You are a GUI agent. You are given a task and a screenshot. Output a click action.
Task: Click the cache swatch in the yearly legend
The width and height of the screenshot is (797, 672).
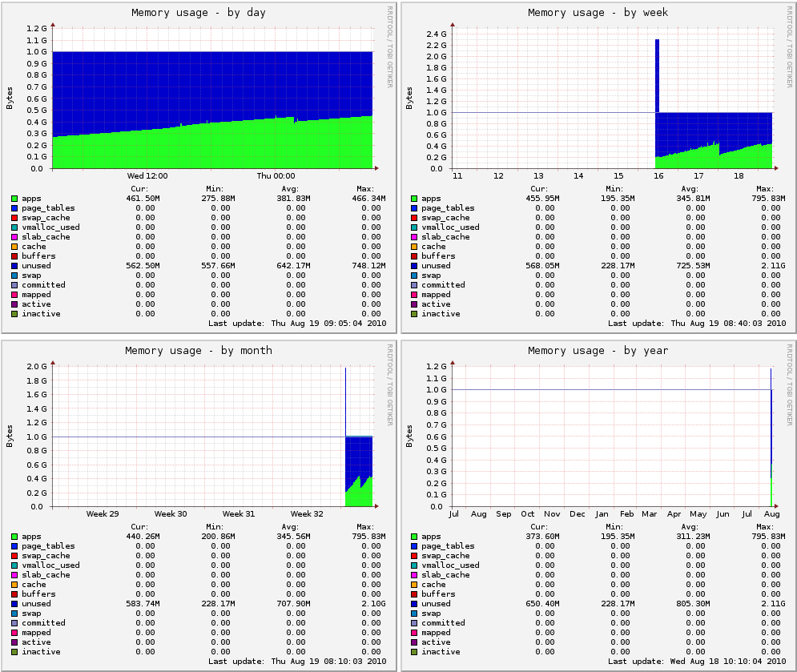(x=414, y=585)
